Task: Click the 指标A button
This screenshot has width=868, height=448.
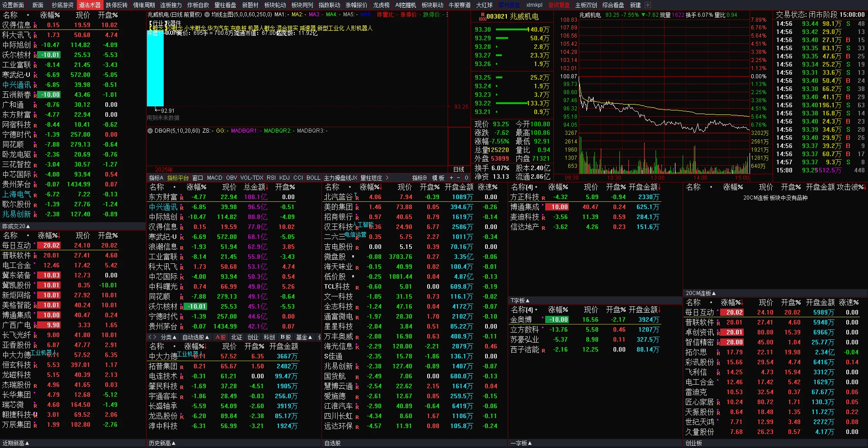Action: pos(156,178)
